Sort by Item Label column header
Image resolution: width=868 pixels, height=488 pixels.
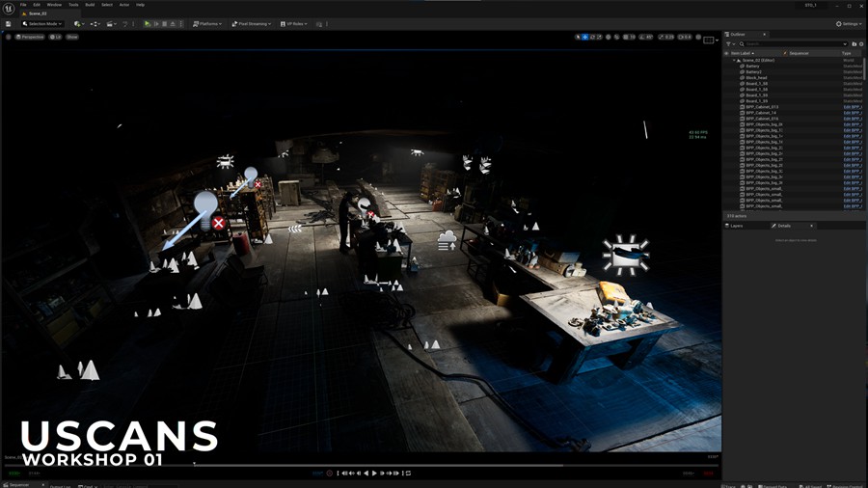click(743, 53)
